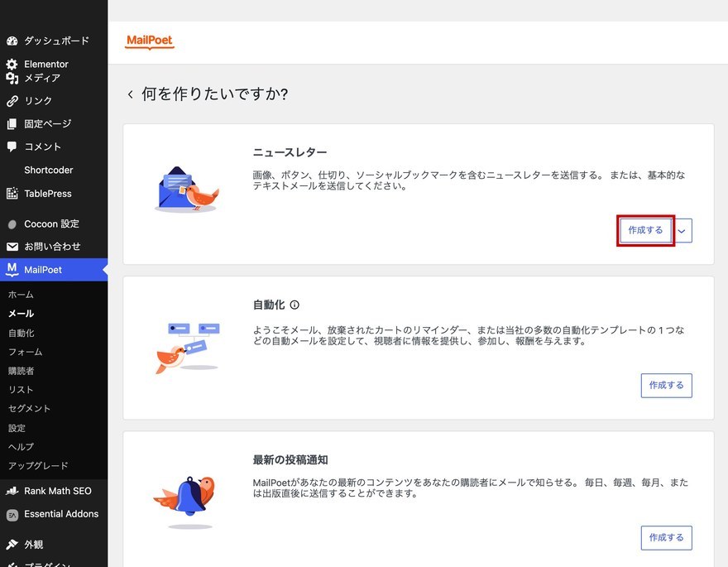Go to 購読者 submenu
728x567 pixels.
click(x=21, y=371)
